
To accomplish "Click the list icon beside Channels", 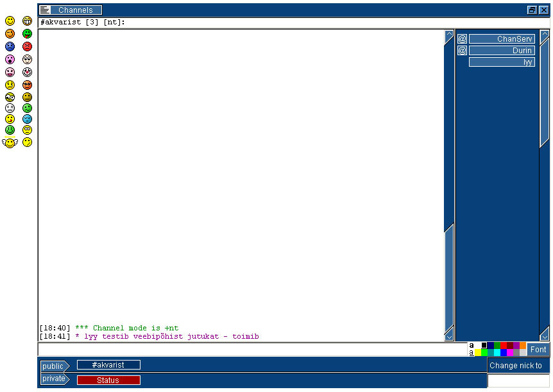I will tap(44, 10).
